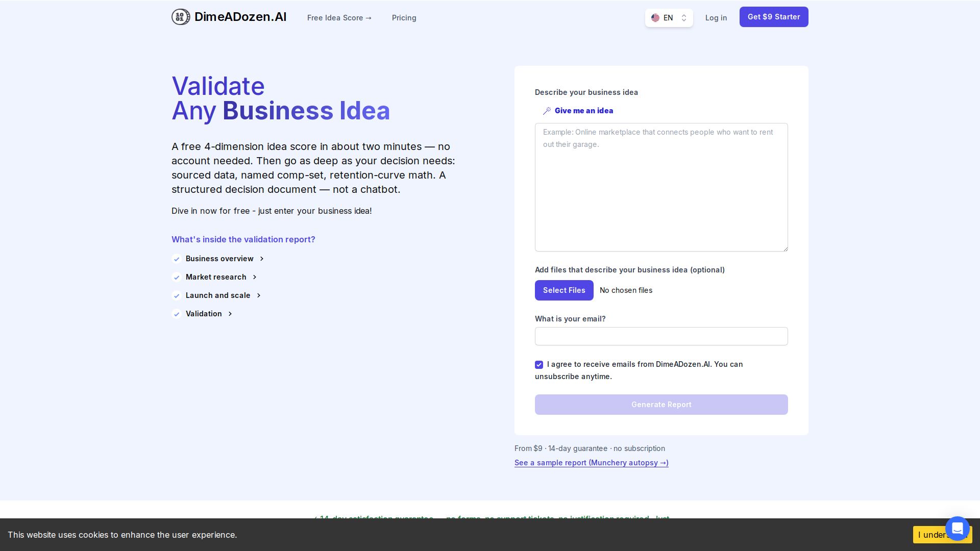
Task: Expand the Launch and scale section
Action: point(224,295)
